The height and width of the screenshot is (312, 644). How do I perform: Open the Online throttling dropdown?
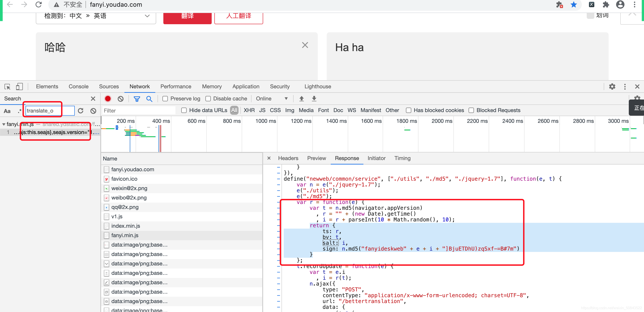coord(271,99)
